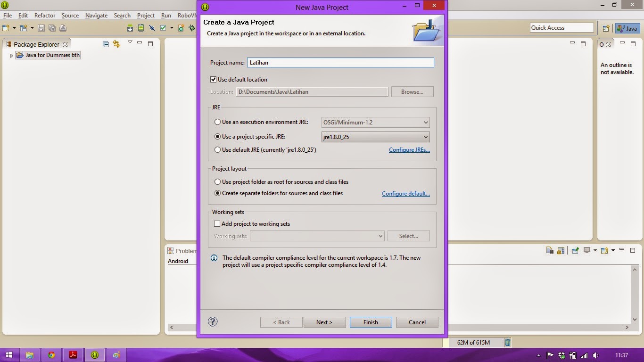
Task: Click the dialog Help question mark icon
Action: 213,322
